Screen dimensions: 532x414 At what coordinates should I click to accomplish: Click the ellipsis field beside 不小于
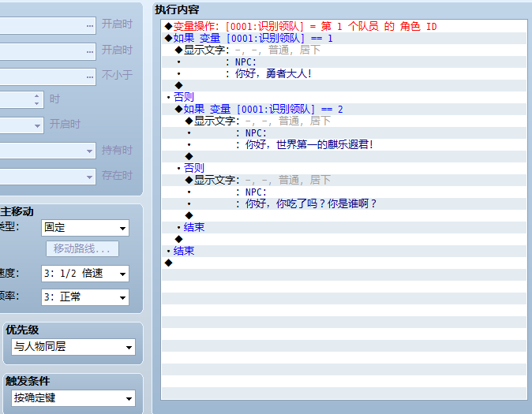tap(47, 76)
